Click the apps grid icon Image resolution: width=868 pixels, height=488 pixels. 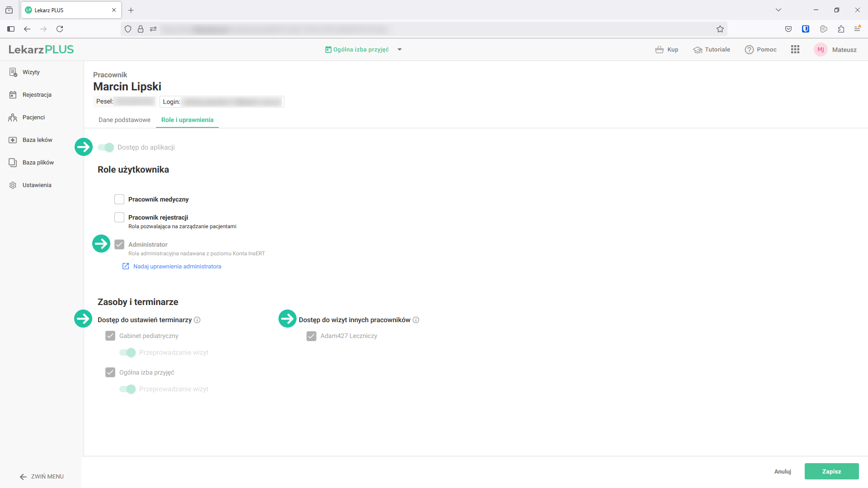[x=795, y=50]
